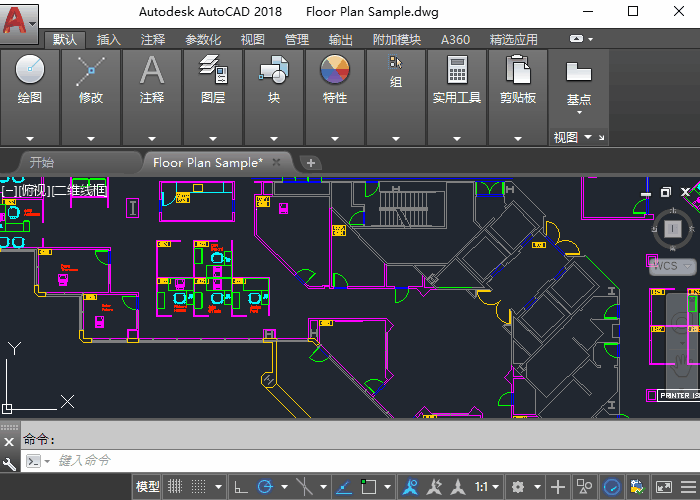Open polar tracking settings dropdown arrow
This screenshot has height=500, width=700.
click(x=284, y=487)
